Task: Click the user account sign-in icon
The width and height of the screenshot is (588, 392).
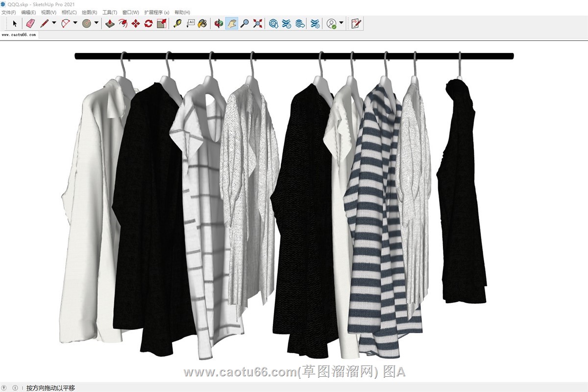Action: [x=332, y=23]
